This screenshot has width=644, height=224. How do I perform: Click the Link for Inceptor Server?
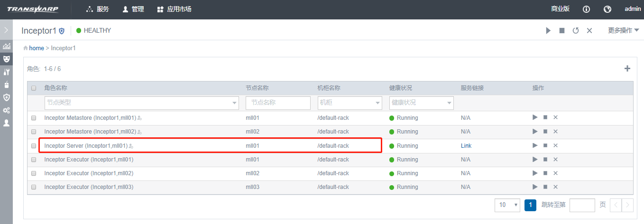click(x=466, y=146)
